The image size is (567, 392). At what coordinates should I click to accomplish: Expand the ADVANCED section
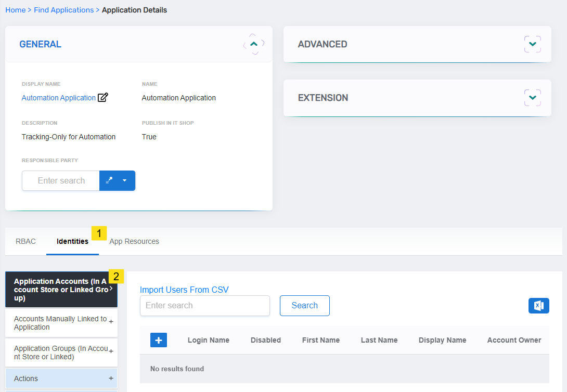532,44
